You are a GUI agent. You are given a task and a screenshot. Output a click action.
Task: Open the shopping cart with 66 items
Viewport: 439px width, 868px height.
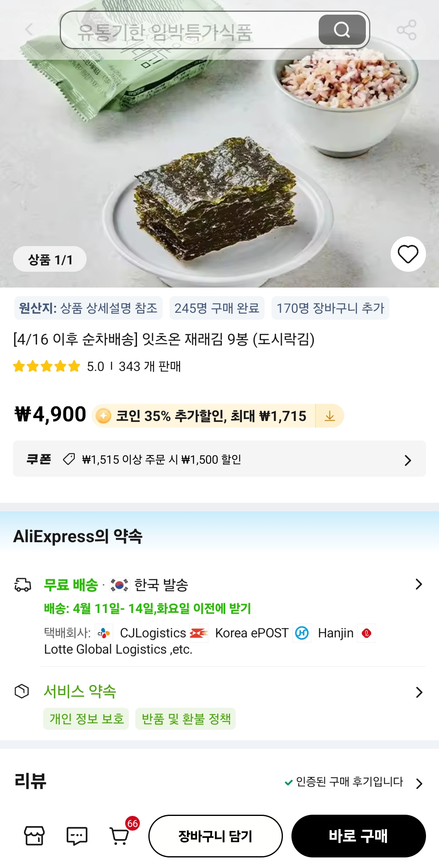point(120,835)
